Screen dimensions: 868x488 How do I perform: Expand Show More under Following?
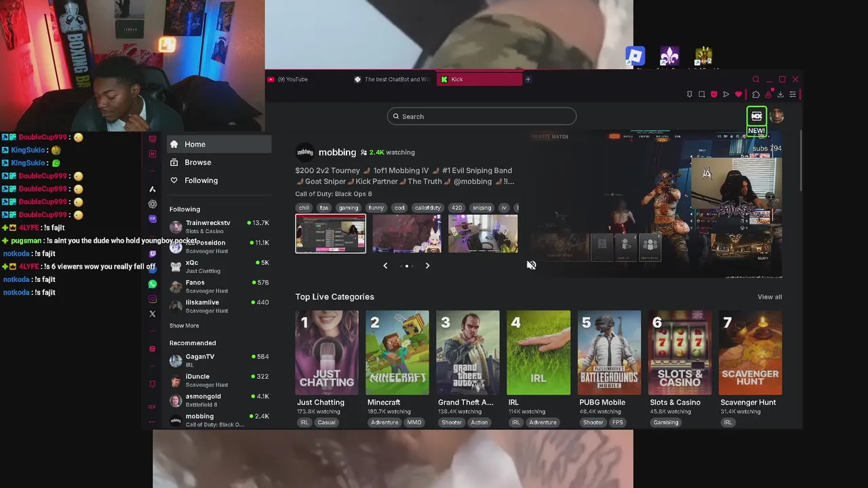(x=184, y=325)
